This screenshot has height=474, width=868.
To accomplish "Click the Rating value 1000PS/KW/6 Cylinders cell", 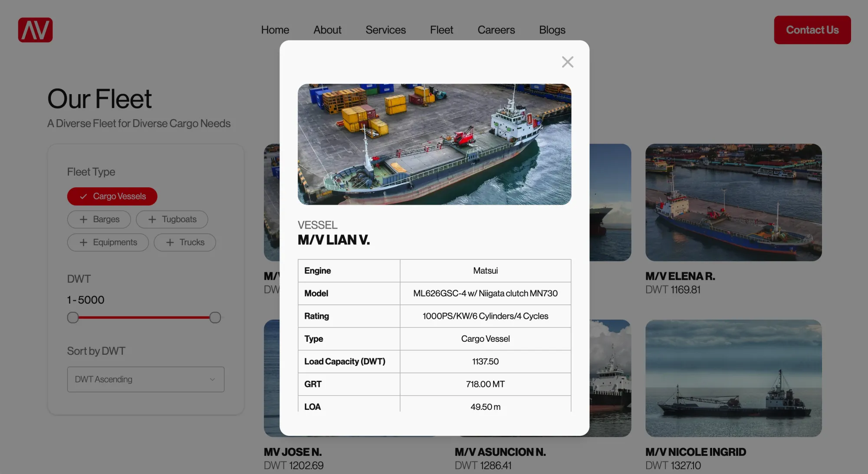I will [x=485, y=316].
